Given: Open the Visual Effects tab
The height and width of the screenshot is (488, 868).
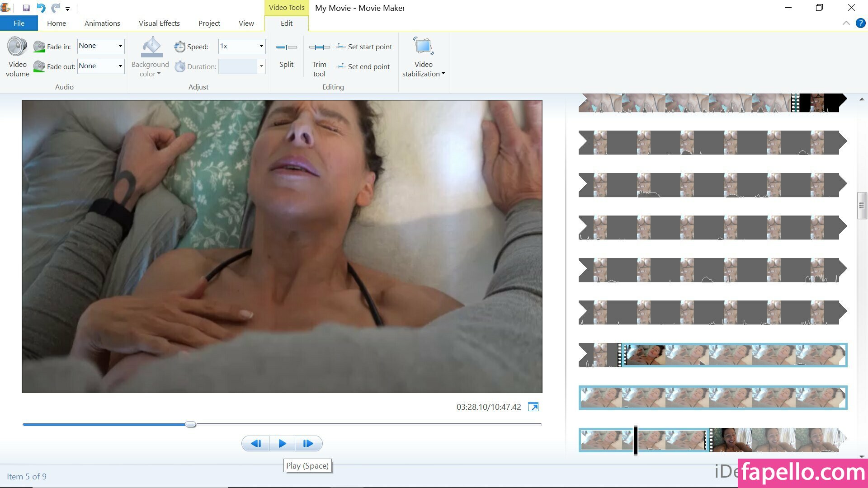Looking at the screenshot, I should coord(159,23).
